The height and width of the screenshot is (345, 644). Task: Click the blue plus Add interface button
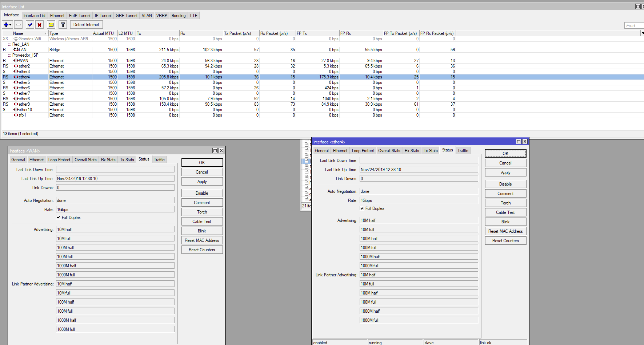pos(6,25)
